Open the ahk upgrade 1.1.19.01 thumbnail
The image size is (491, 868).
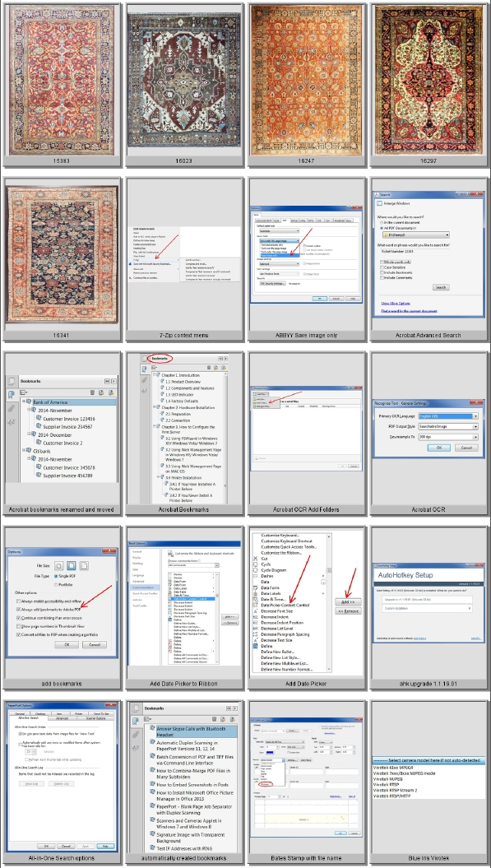click(428, 603)
